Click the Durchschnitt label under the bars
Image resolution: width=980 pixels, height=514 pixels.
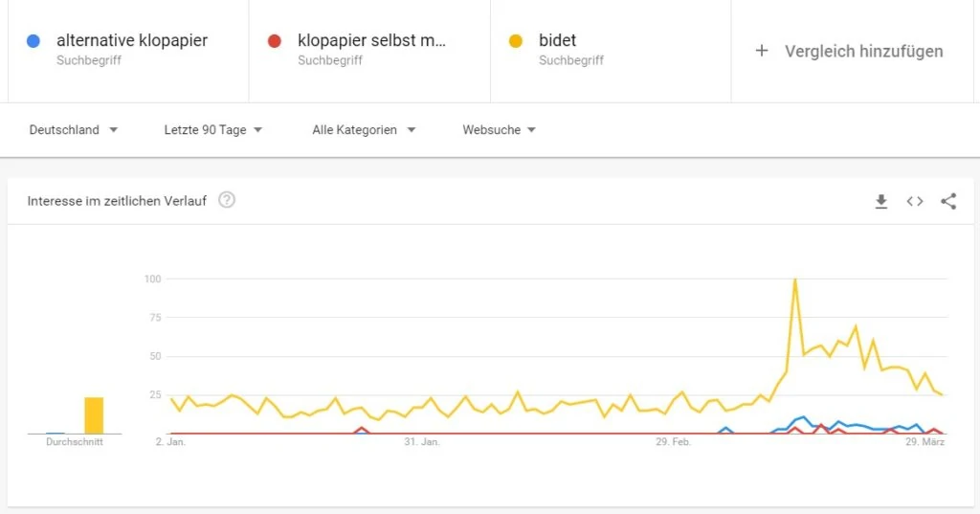75,442
